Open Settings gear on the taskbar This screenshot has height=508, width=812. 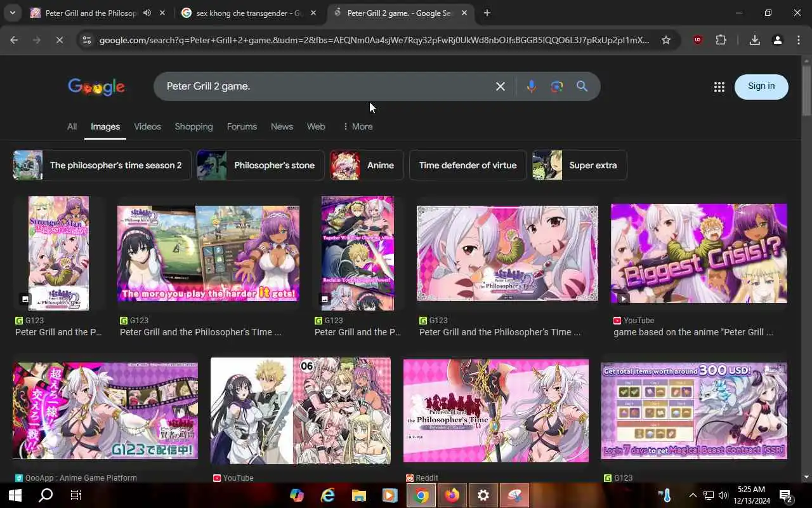pos(483,495)
